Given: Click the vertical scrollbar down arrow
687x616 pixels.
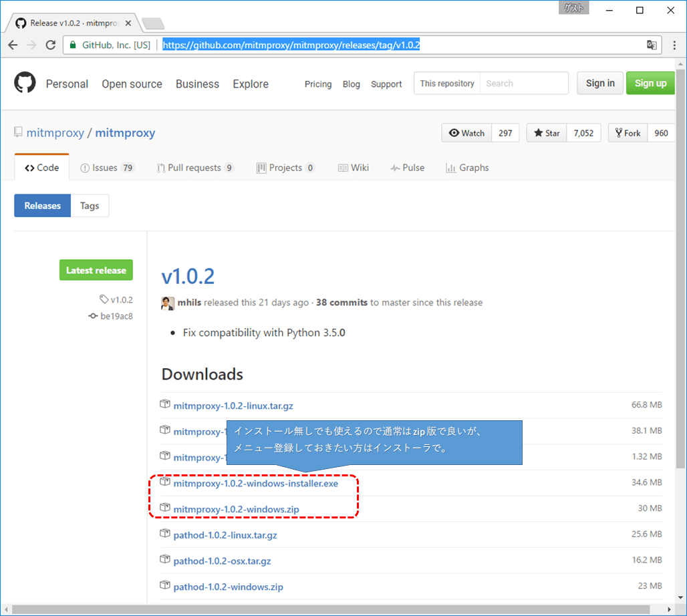Looking at the screenshot, I should tap(680, 597).
